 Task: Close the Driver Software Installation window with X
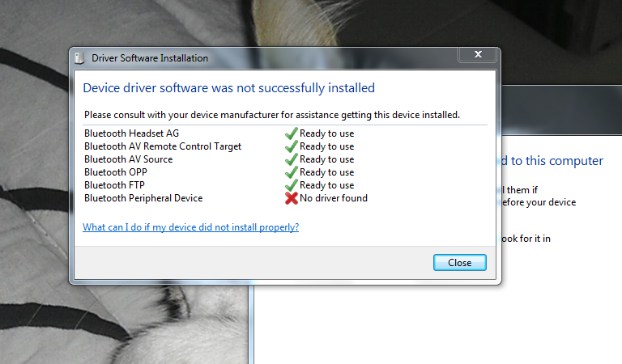click(x=478, y=54)
